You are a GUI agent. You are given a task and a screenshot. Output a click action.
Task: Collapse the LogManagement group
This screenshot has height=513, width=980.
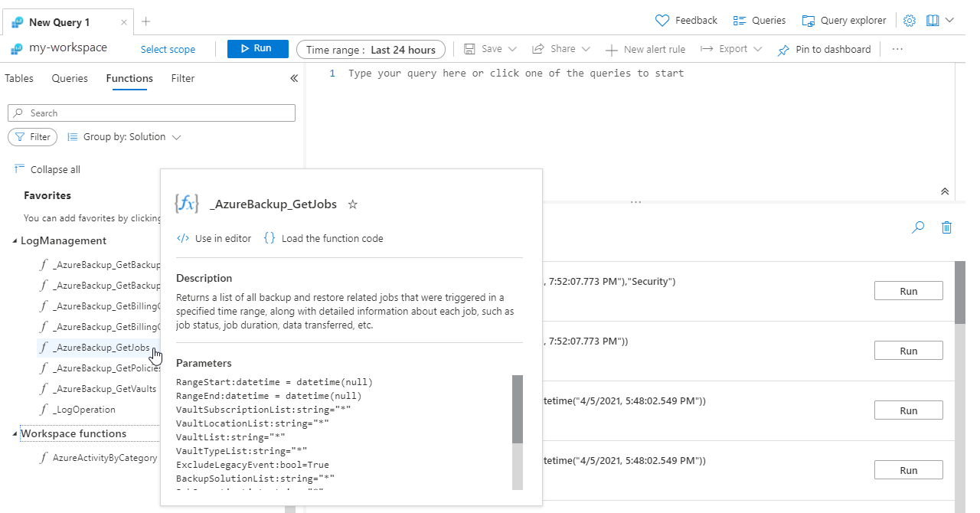point(16,241)
